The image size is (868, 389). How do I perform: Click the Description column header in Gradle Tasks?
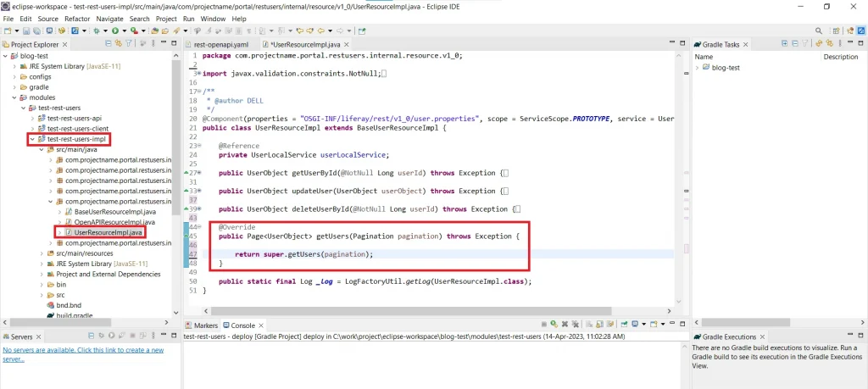[840, 57]
